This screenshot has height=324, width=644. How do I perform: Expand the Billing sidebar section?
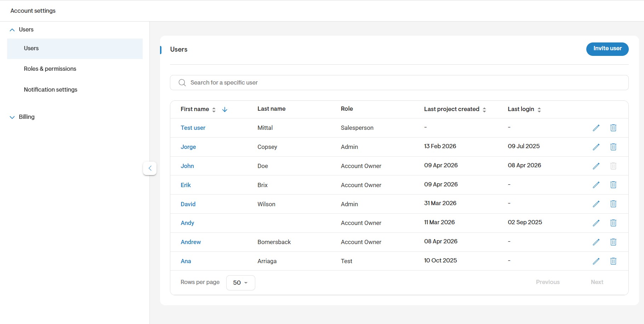12,117
